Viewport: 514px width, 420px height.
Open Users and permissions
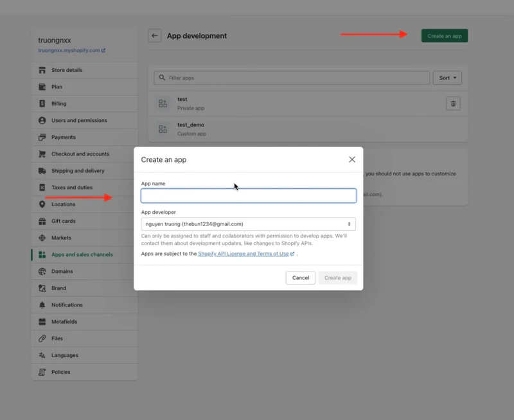(85, 120)
